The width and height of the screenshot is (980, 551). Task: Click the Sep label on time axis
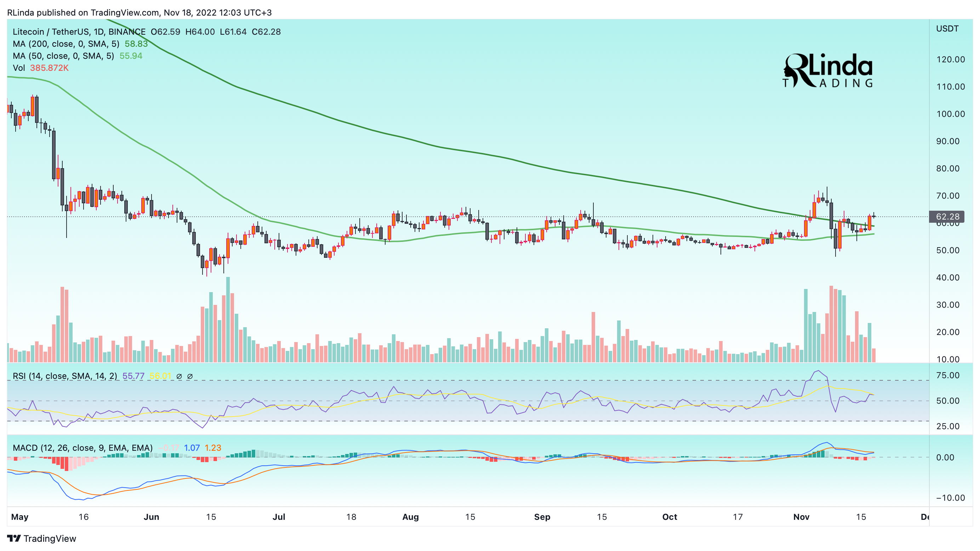coord(542,517)
